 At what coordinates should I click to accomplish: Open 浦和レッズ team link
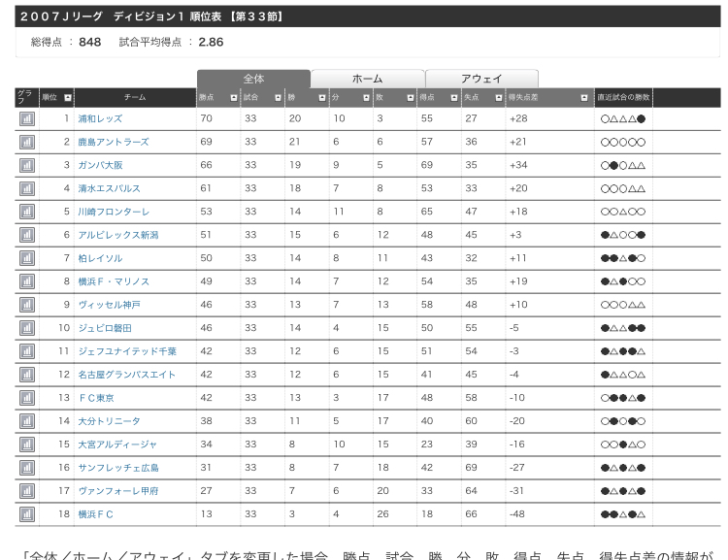(100, 118)
